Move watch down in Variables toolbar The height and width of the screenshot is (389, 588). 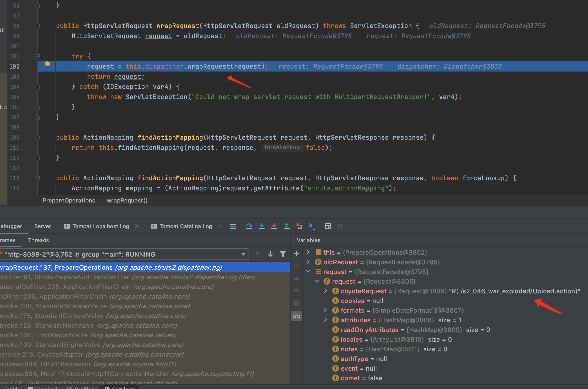coord(296,291)
